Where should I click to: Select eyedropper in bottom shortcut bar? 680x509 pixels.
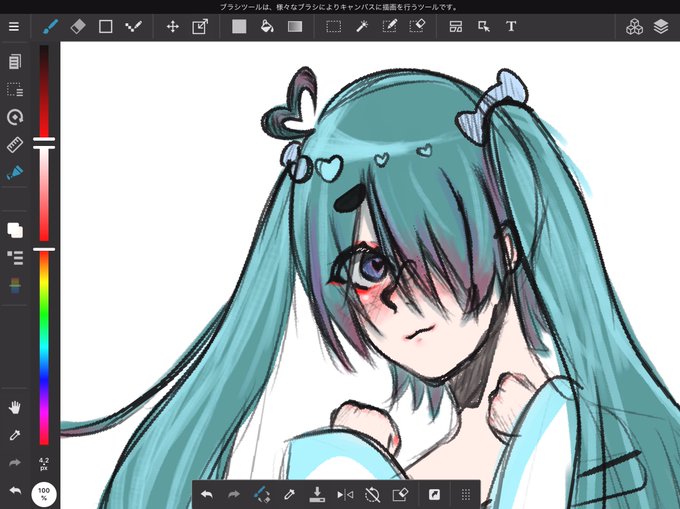click(x=289, y=494)
